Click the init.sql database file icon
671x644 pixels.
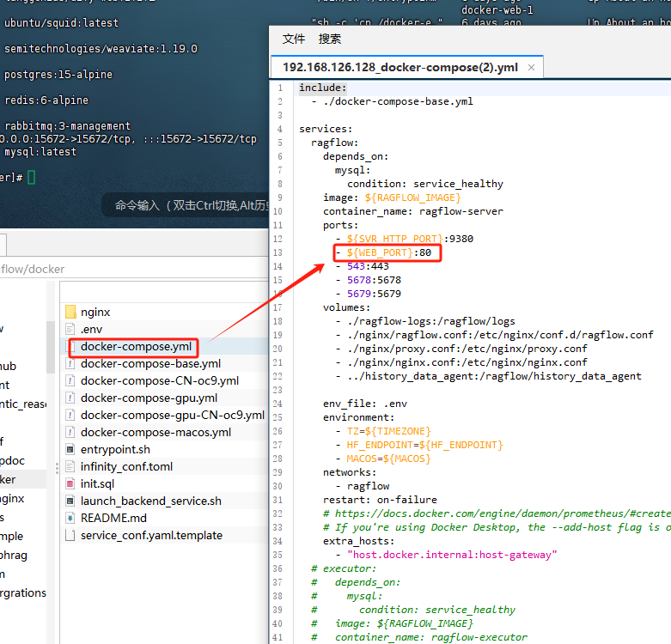point(71,484)
